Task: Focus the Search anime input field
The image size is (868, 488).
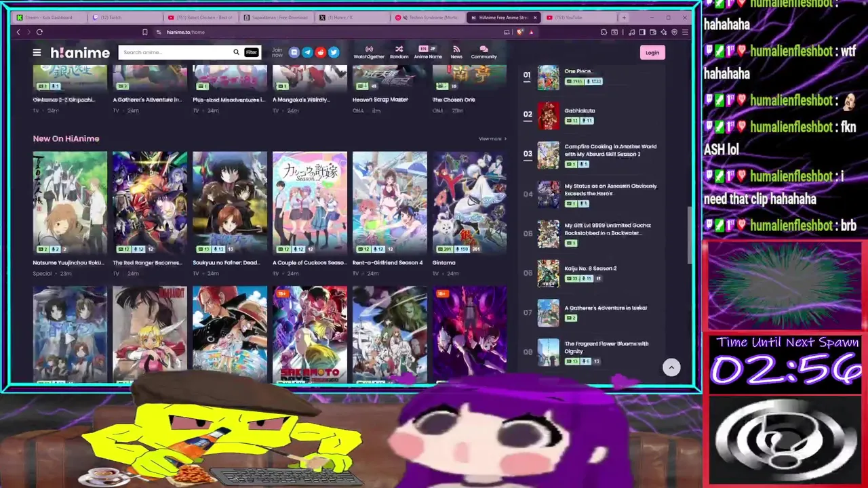Action: click(175, 52)
